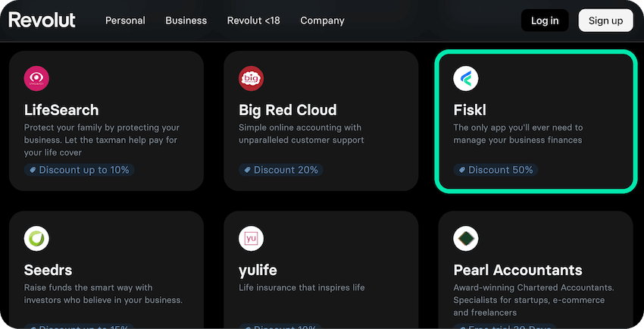Select the Fiskl logo icon
The height and width of the screenshot is (329, 644).
point(466,78)
